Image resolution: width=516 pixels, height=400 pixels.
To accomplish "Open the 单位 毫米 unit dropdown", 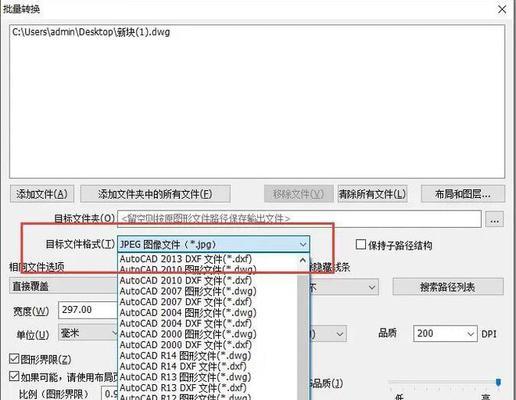I will click(88, 333).
